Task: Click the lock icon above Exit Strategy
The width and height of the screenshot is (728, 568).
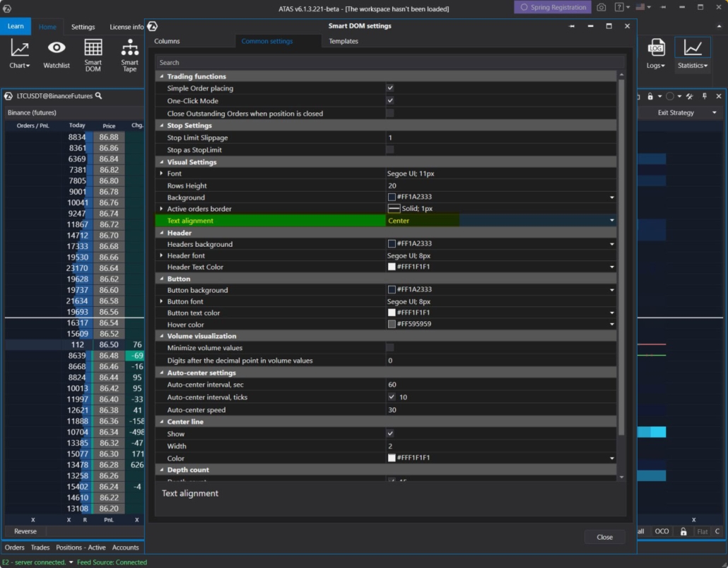Action: (x=650, y=96)
